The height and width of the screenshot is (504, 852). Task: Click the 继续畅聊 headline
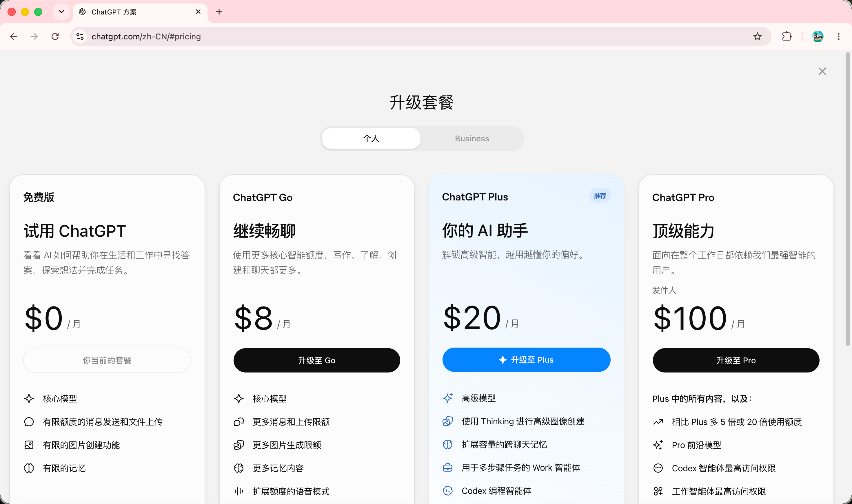click(264, 231)
